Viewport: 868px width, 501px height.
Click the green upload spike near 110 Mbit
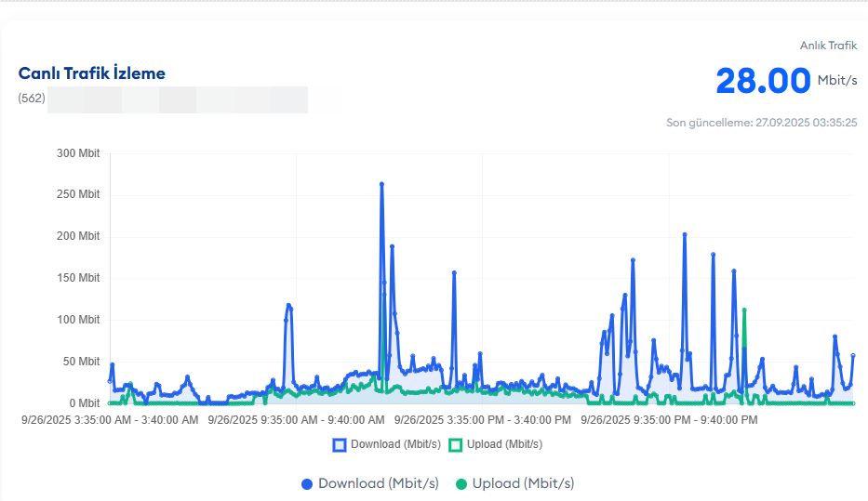(744, 310)
